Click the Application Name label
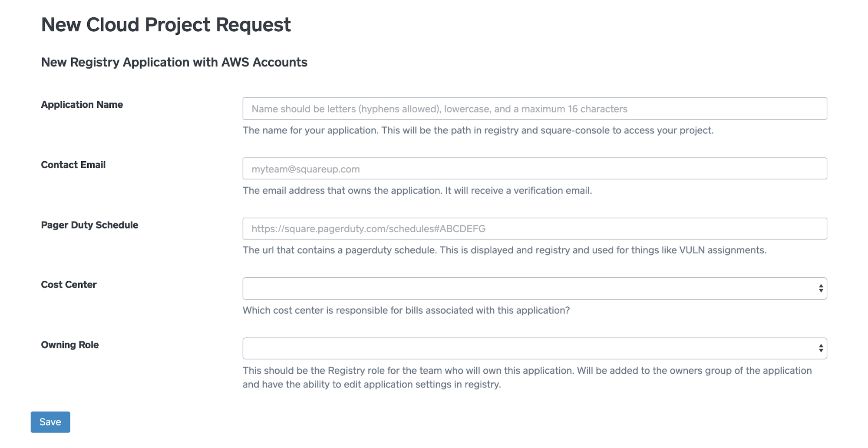 click(82, 105)
